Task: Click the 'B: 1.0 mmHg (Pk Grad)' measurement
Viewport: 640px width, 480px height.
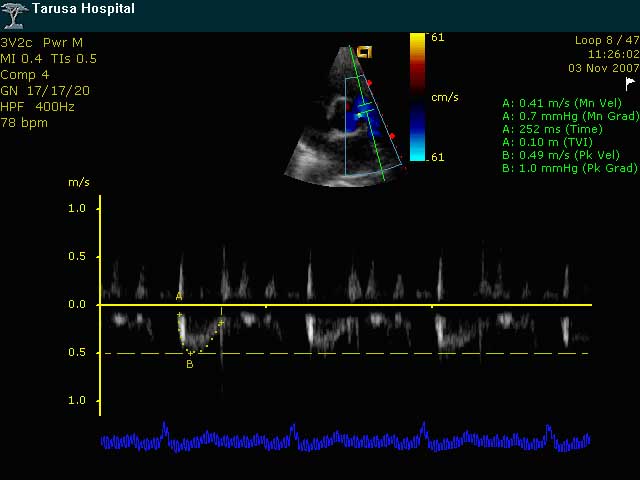Action: [570, 168]
